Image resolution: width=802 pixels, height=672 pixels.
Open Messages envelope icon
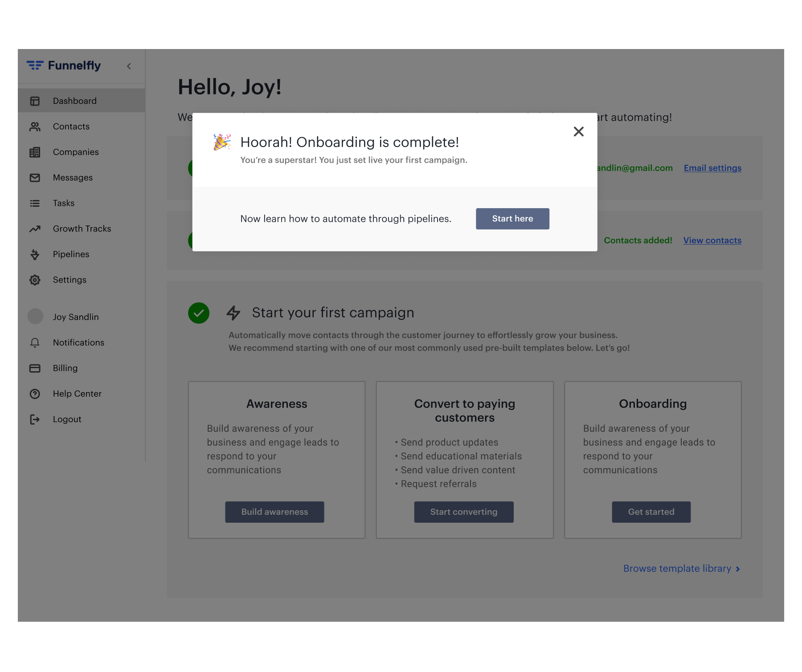pyautogui.click(x=35, y=178)
